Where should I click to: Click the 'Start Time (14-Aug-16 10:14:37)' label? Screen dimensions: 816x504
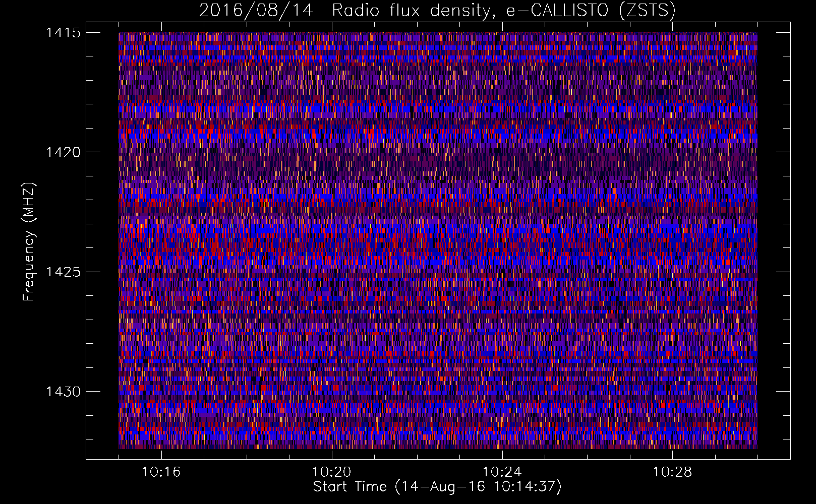tap(437, 487)
